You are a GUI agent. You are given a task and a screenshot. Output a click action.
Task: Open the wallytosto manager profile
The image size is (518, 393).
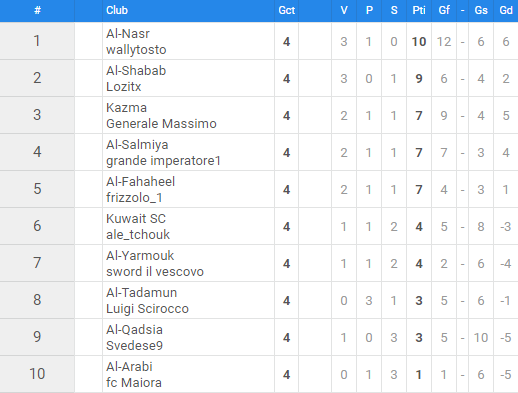tap(136, 50)
